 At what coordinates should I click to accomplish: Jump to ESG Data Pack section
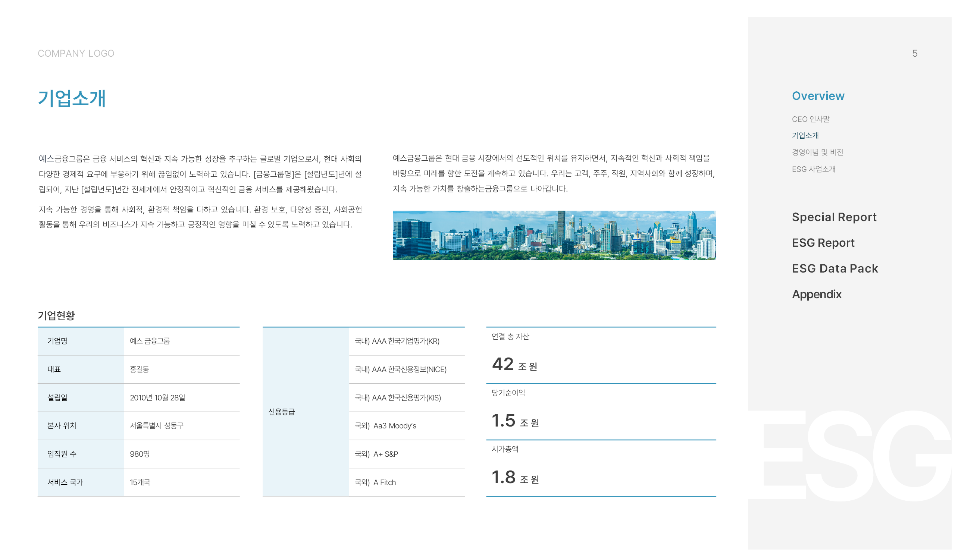(835, 268)
